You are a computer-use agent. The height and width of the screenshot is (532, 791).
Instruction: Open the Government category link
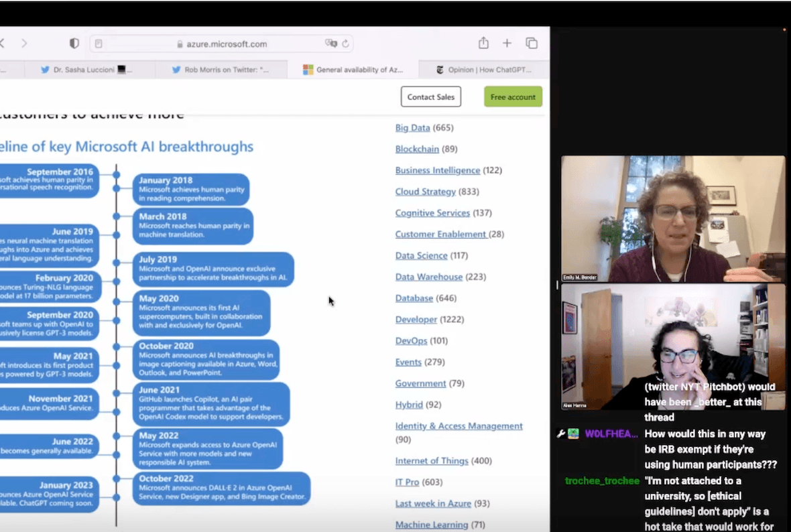421,383
